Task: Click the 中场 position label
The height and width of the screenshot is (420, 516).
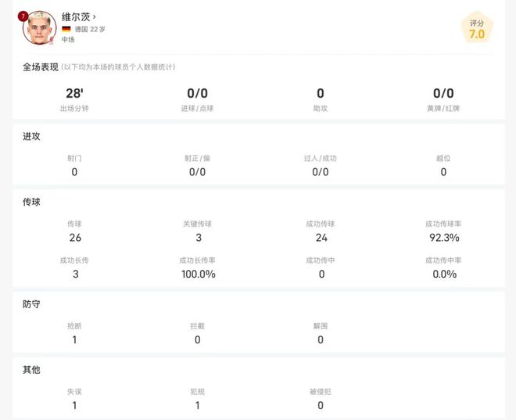Action: [x=68, y=39]
